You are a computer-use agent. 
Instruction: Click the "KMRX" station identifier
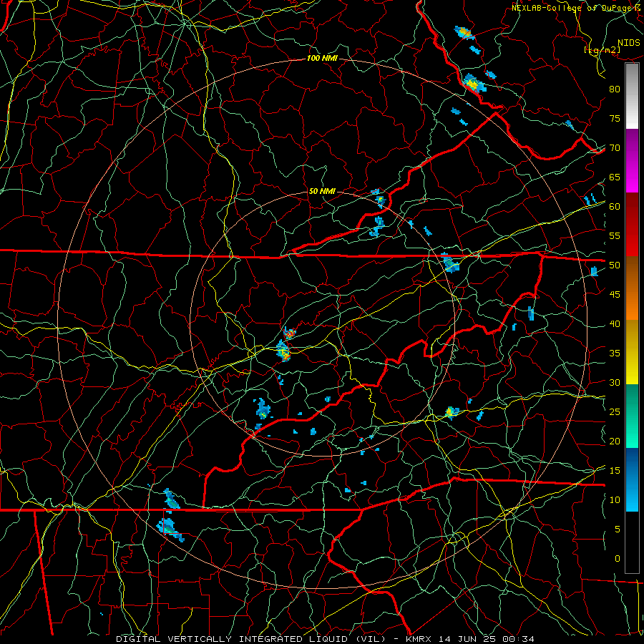(x=419, y=639)
